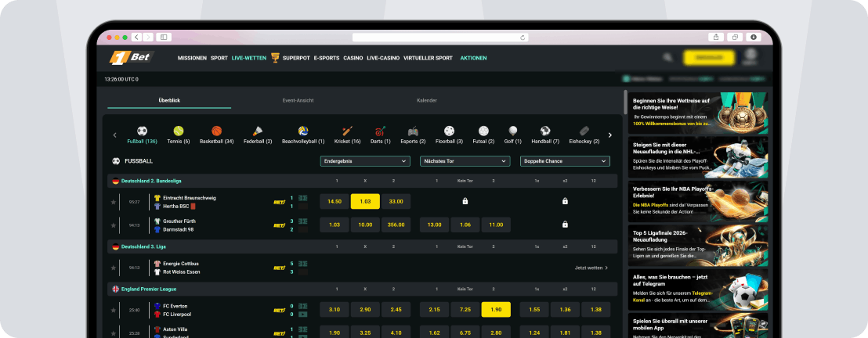868x338 pixels.
Task: Open the VIRTUELLER SPORT menu item
Action: pyautogui.click(x=428, y=58)
